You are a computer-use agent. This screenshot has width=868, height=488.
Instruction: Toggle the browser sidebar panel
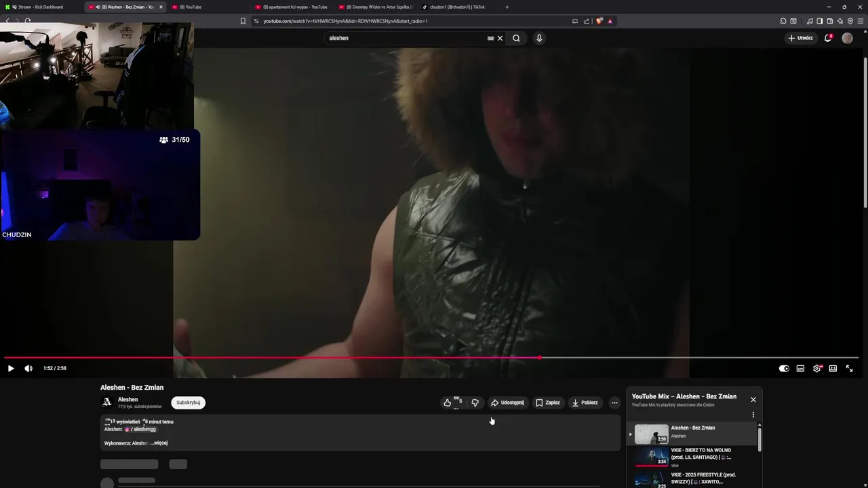click(819, 21)
